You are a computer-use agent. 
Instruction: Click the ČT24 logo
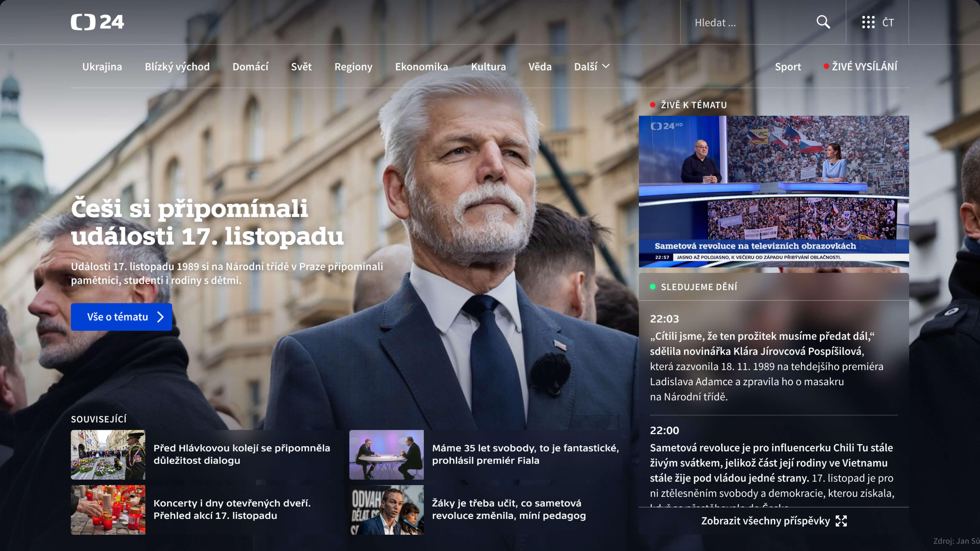(97, 22)
